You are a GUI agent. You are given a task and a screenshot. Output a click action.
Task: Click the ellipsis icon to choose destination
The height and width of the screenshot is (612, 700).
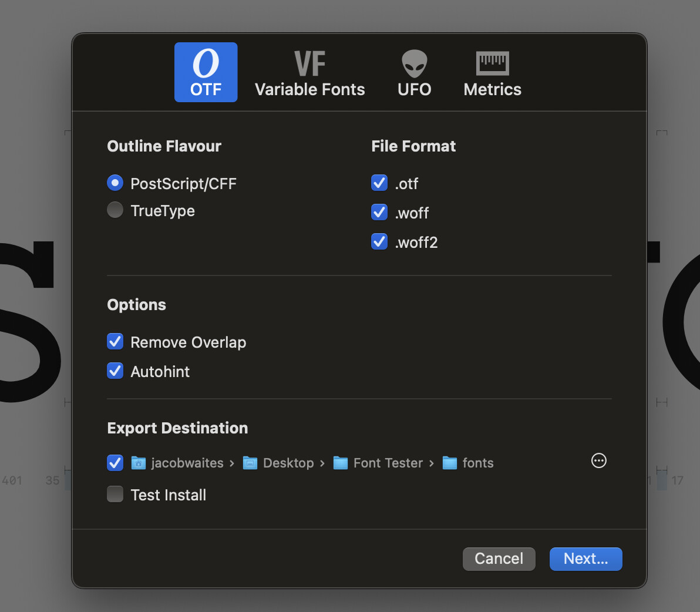click(598, 461)
